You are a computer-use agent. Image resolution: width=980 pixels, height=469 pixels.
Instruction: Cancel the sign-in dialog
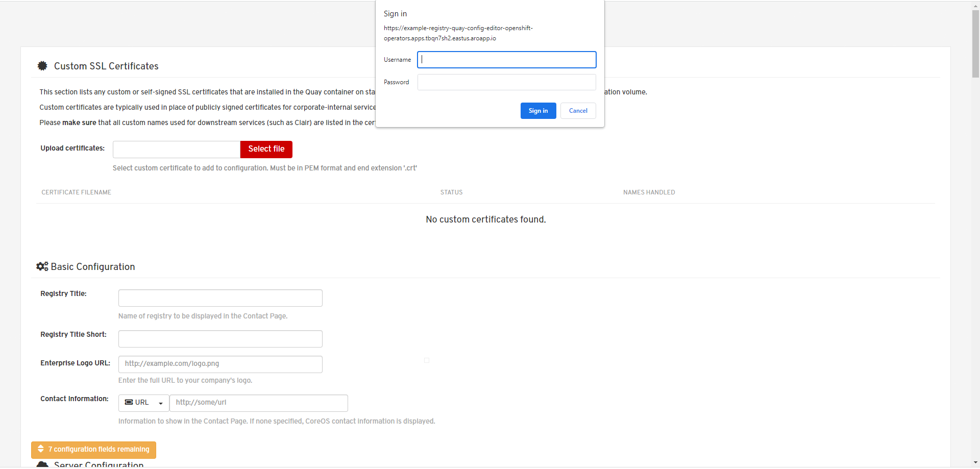[578, 111]
